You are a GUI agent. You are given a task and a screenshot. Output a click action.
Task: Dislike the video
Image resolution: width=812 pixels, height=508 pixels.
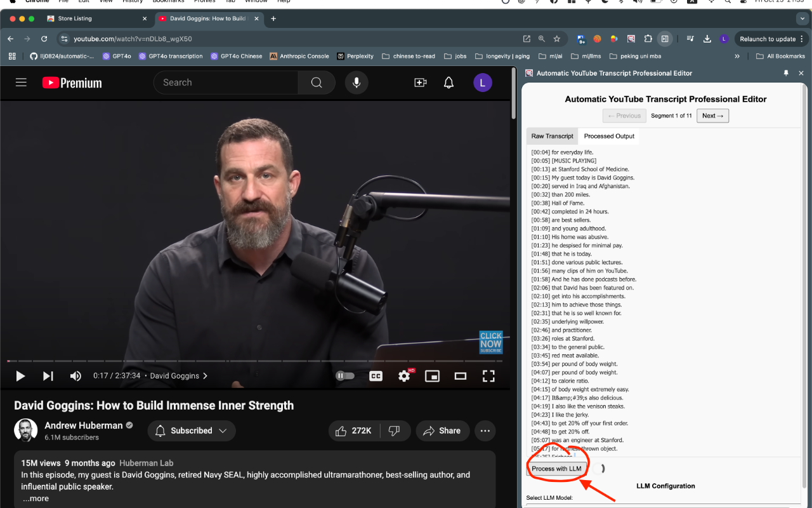point(395,431)
